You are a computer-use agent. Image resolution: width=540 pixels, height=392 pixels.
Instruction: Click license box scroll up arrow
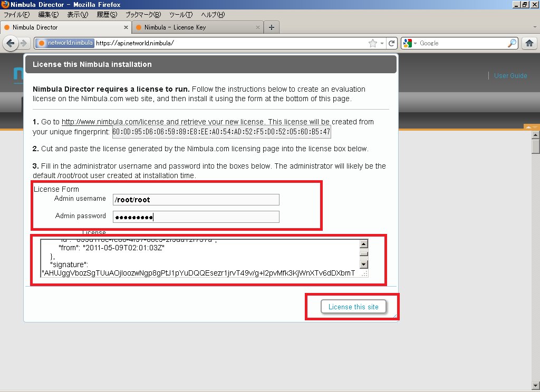364,243
